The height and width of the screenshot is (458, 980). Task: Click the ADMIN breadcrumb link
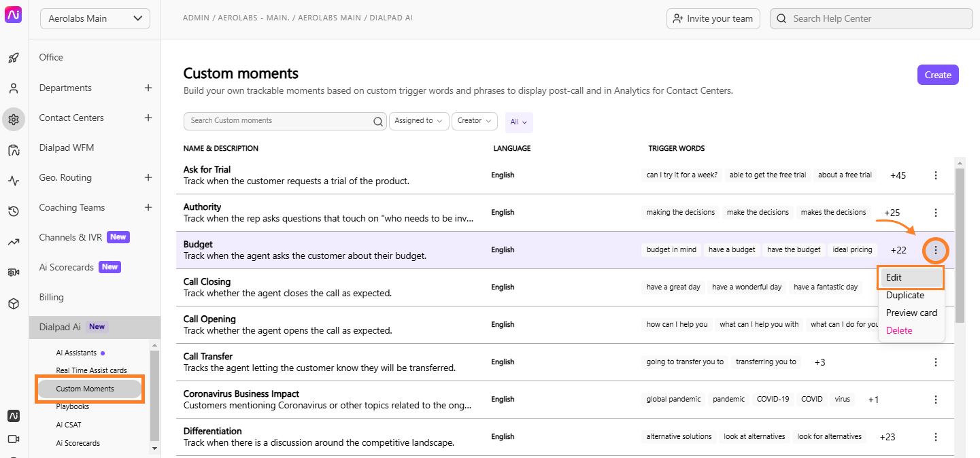click(x=196, y=18)
